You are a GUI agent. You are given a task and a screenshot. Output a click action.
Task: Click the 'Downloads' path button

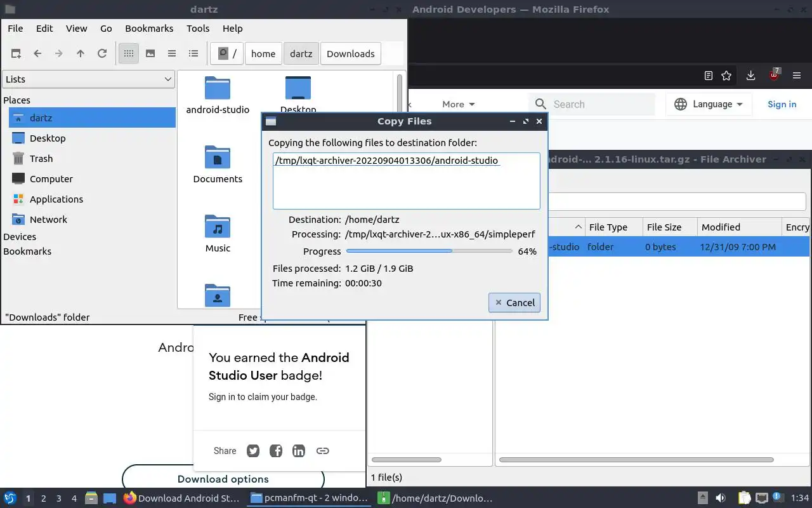click(351, 53)
